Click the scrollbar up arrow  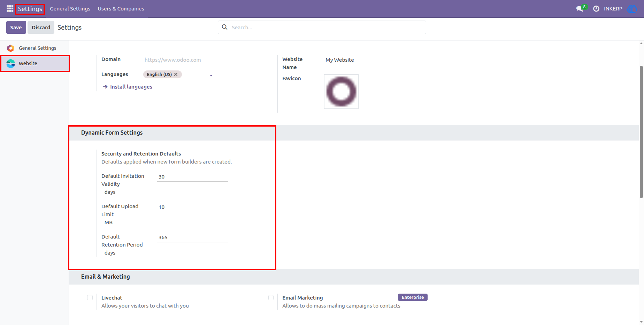(x=641, y=44)
